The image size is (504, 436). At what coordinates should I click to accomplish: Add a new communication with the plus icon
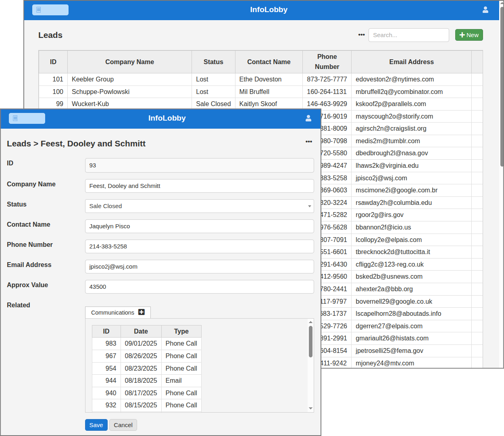142,312
